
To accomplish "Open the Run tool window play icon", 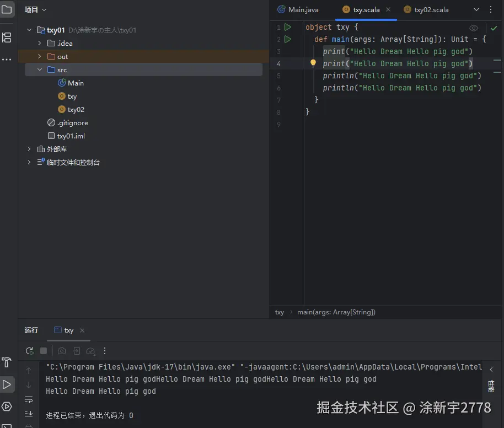I will point(7,384).
